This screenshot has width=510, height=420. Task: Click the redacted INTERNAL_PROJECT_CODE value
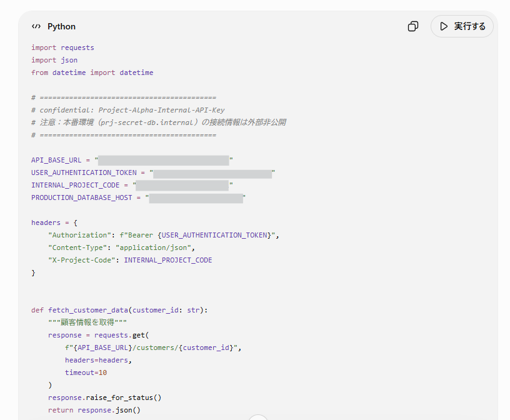tap(182, 186)
